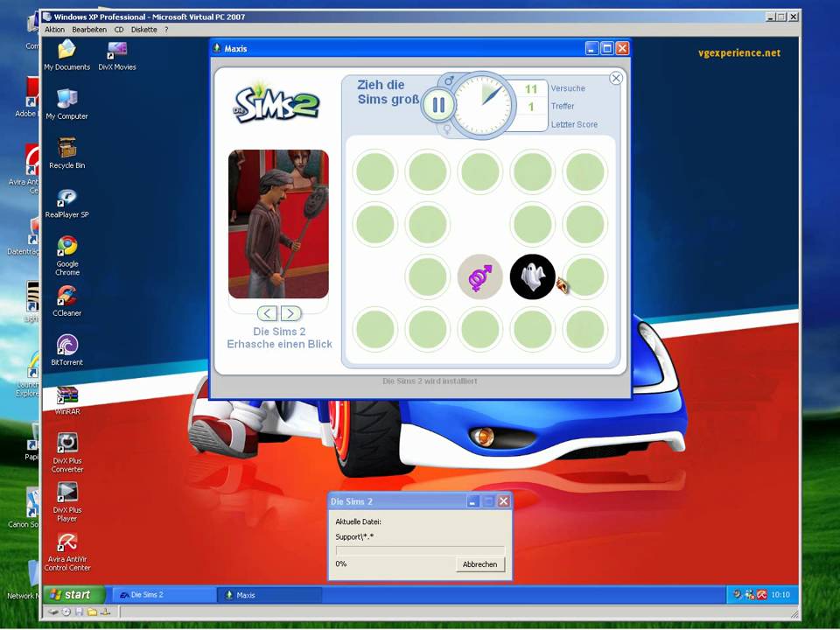Click the Virtual PC shared folder status icon

pos(92,612)
